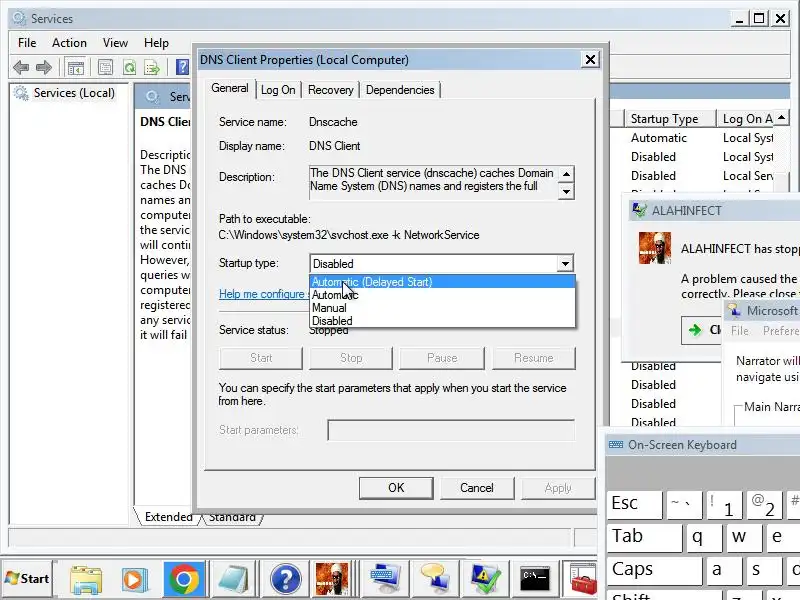The height and width of the screenshot is (600, 800).
Task: Switch to the General tab
Action: 230,88
